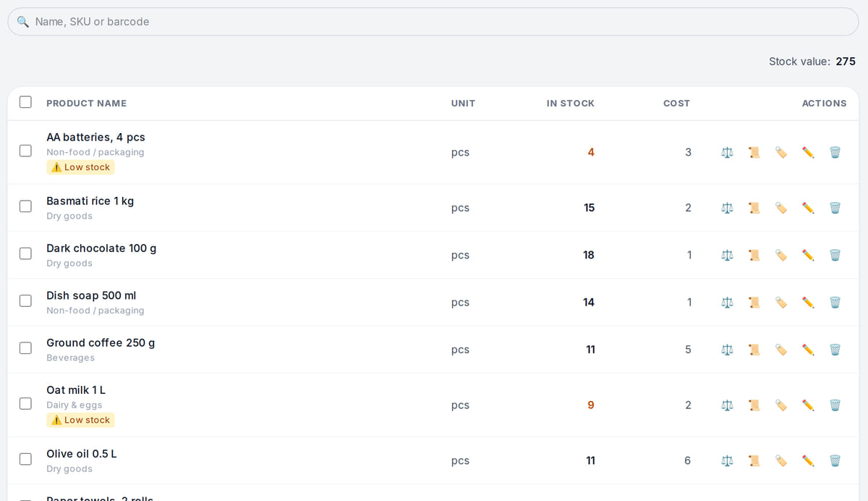Image resolution: width=868 pixels, height=501 pixels.
Task: Delete Olive oil using trash icon
Action: tap(835, 460)
